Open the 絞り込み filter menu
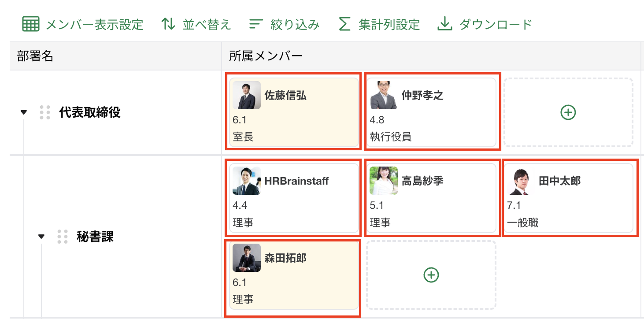644x319 pixels. (295, 24)
